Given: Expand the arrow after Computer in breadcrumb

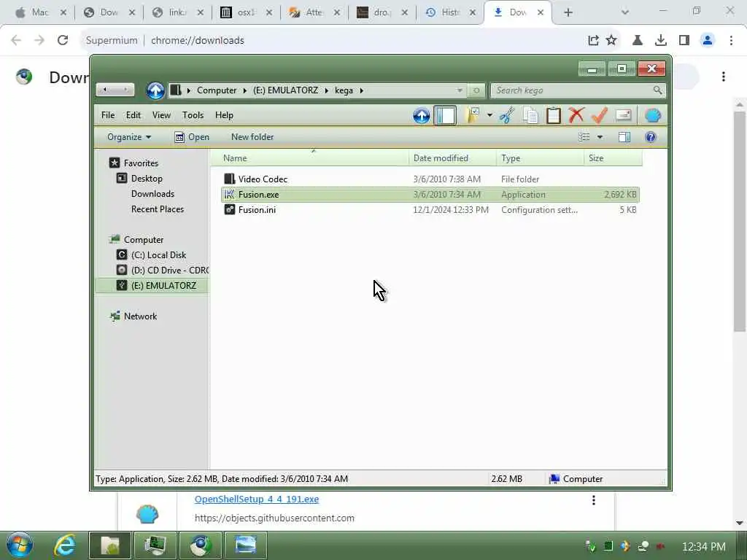Looking at the screenshot, I should pyautogui.click(x=245, y=90).
